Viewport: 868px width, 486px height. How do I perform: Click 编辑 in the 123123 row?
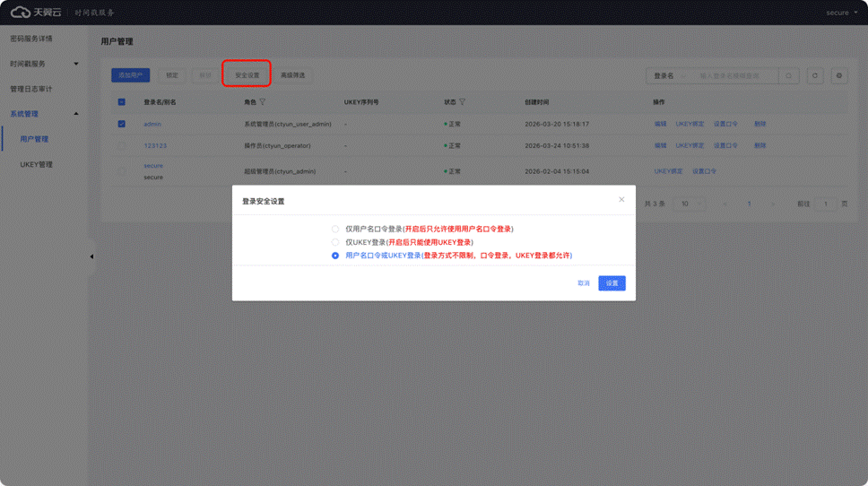pos(660,145)
